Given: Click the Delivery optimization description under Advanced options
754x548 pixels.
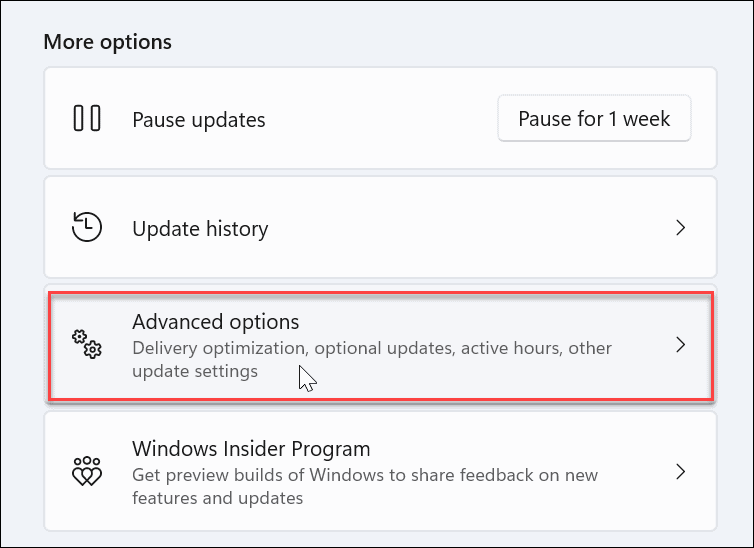Looking at the screenshot, I should [371, 349].
